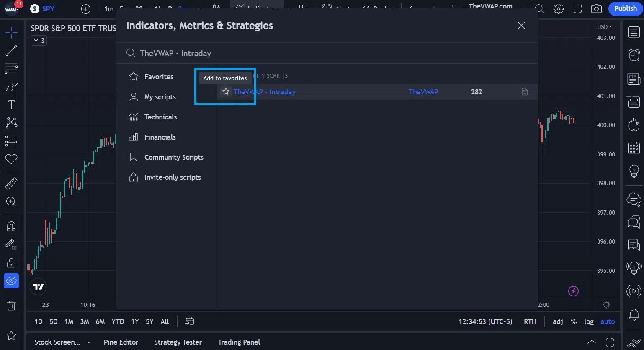This screenshot has height=350, width=644.
Task: Open the Trading Panel tab
Action: tap(239, 342)
